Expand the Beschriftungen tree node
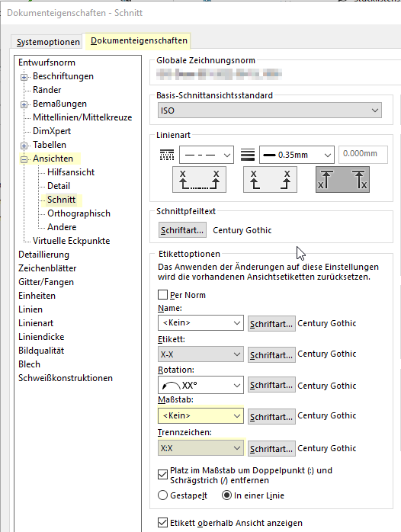The image size is (401, 532). click(x=24, y=77)
